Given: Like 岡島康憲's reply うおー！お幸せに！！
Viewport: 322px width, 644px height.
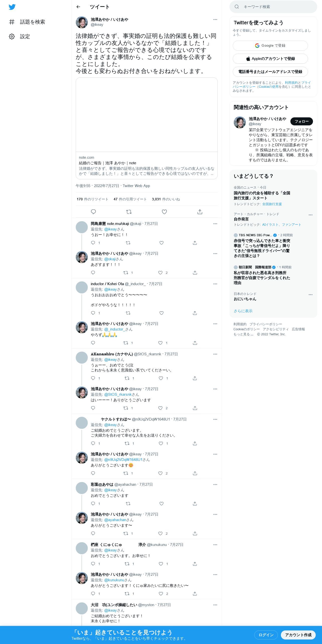Looking at the screenshot, I should point(162,243).
